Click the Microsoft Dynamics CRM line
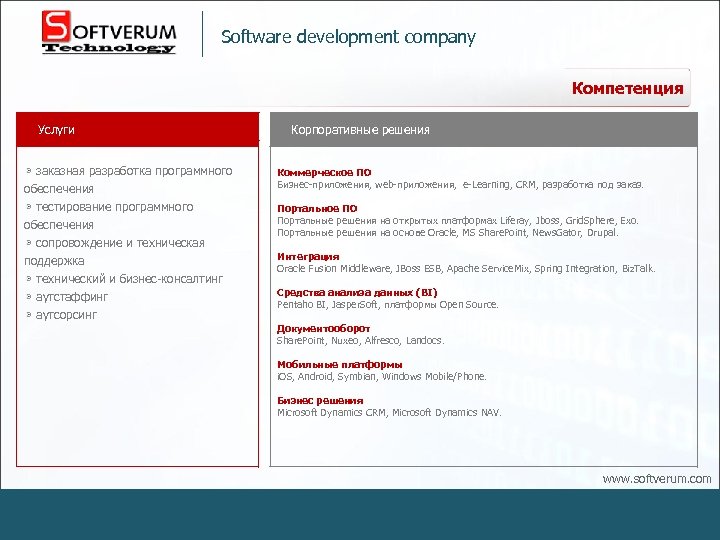720x540 pixels. (389, 412)
